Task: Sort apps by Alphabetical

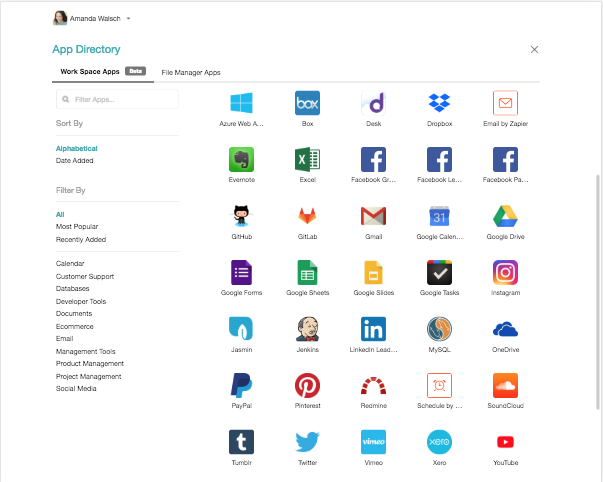Action: (77, 148)
